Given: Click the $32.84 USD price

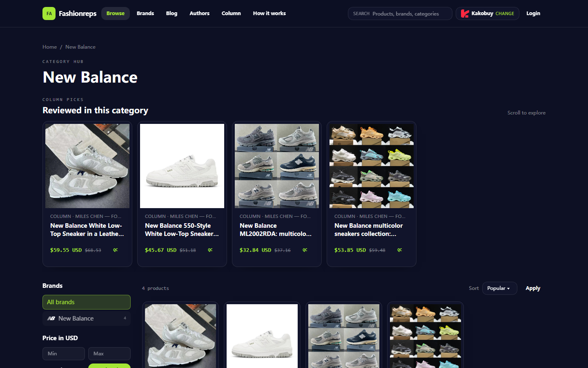Looking at the screenshot, I should coord(256,250).
